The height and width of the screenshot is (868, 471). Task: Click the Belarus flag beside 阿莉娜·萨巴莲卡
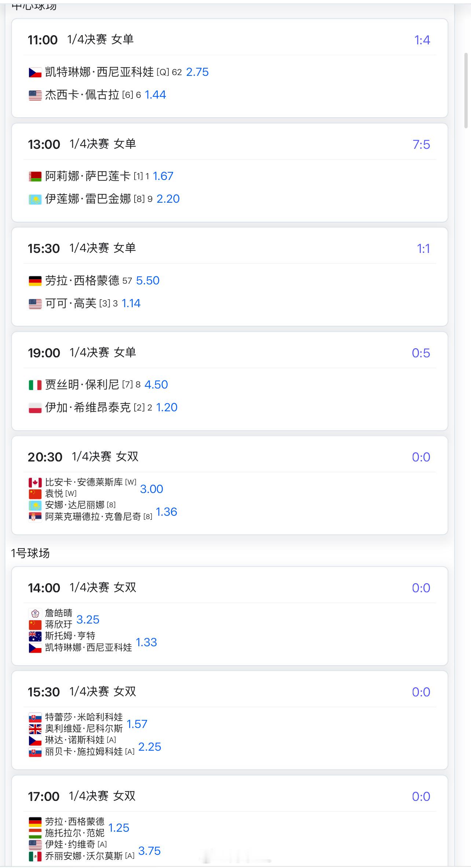click(35, 177)
